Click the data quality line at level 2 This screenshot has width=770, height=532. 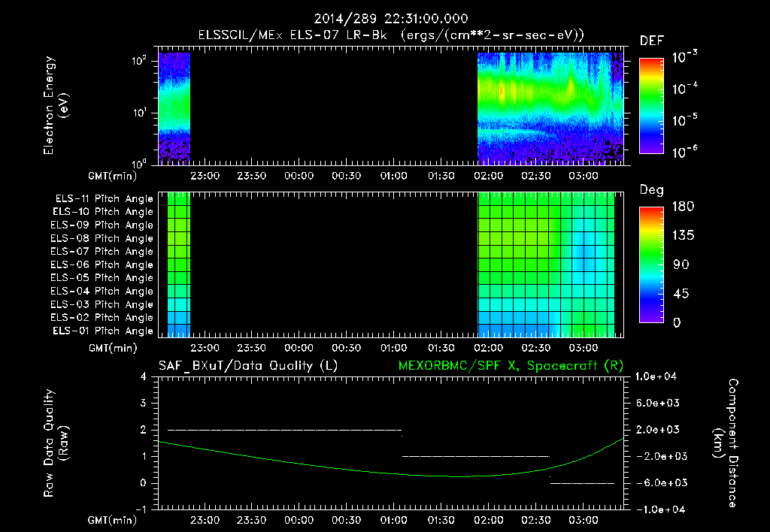[x=285, y=430]
